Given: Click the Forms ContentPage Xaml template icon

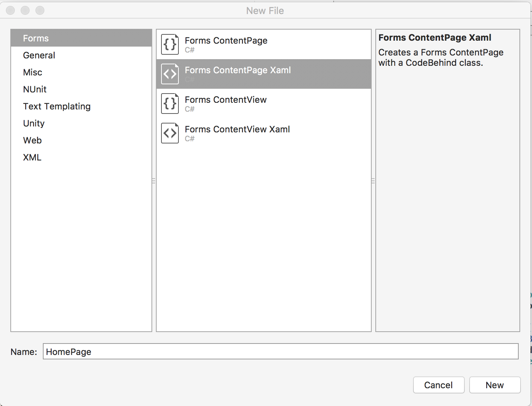Looking at the screenshot, I should (x=170, y=74).
